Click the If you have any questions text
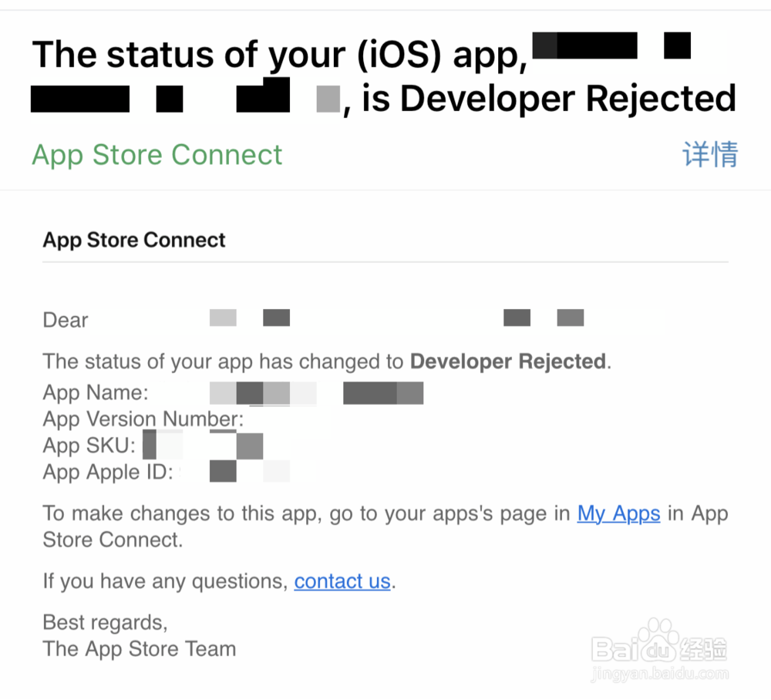This screenshot has width=771, height=700. [165, 581]
